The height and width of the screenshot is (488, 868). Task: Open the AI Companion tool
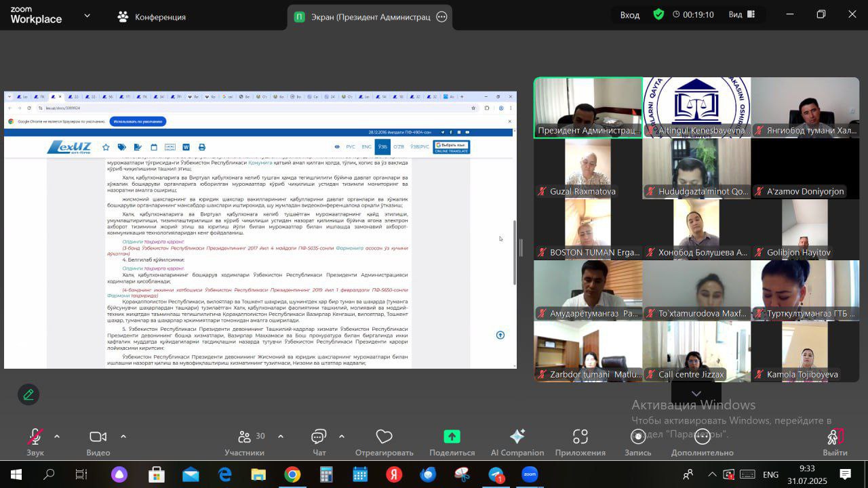[517, 437]
